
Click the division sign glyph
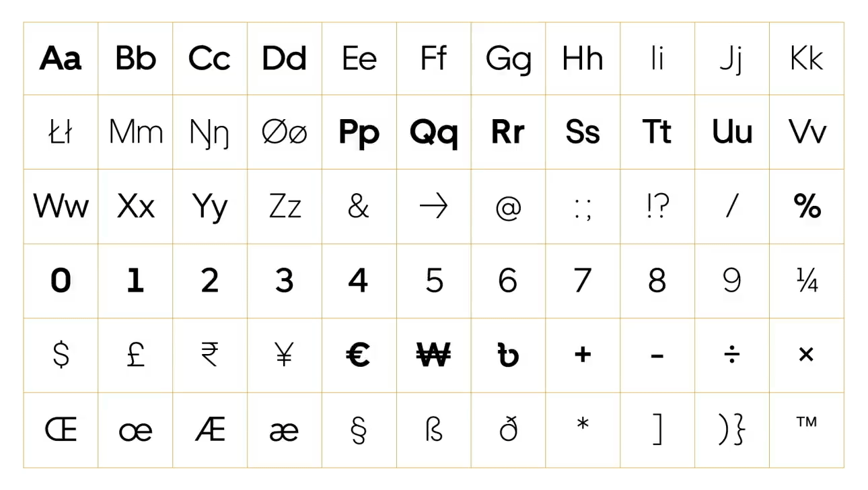tap(731, 355)
